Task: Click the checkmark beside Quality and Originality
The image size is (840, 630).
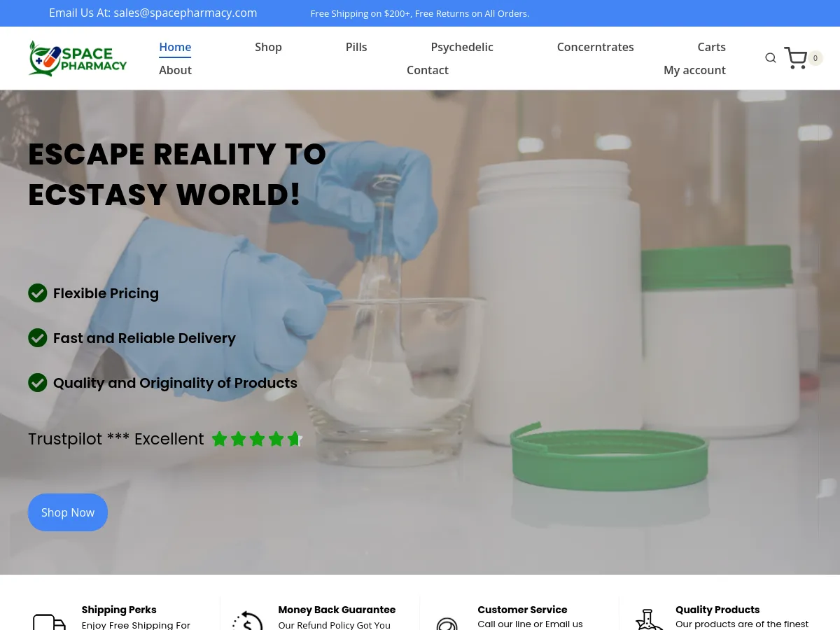Action: pyautogui.click(x=38, y=382)
